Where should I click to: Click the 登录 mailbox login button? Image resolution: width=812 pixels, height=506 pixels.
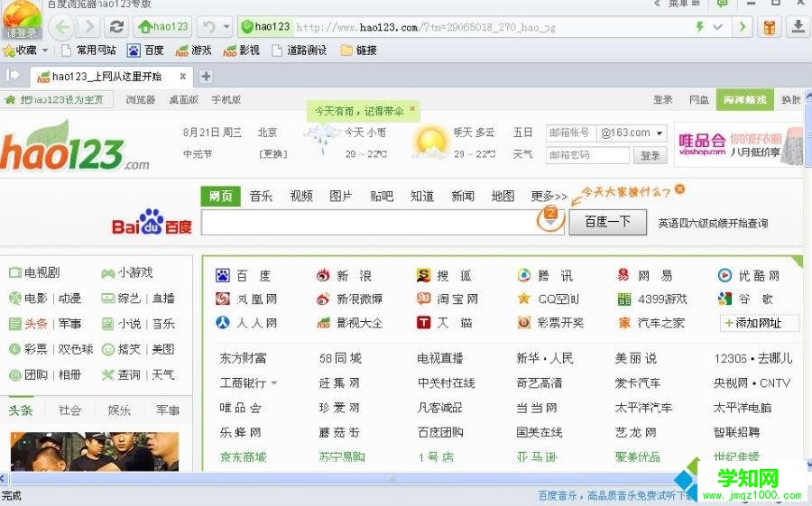point(650,155)
